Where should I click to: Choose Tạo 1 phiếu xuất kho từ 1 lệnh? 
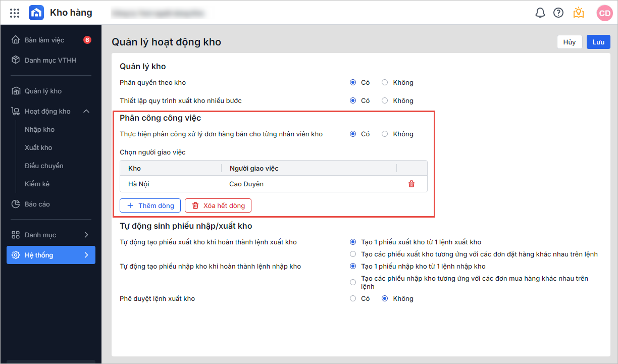tap(353, 242)
